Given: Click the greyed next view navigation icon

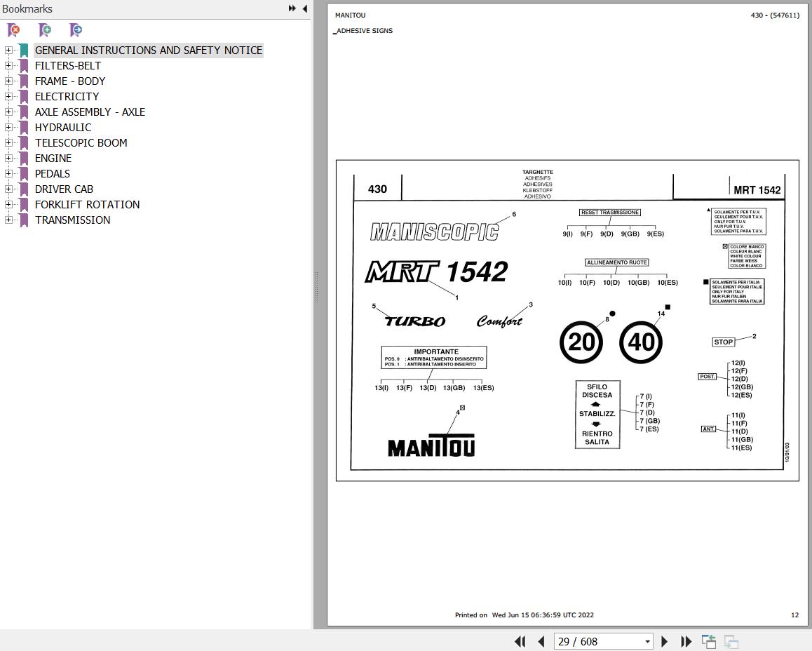Looking at the screenshot, I should (731, 642).
